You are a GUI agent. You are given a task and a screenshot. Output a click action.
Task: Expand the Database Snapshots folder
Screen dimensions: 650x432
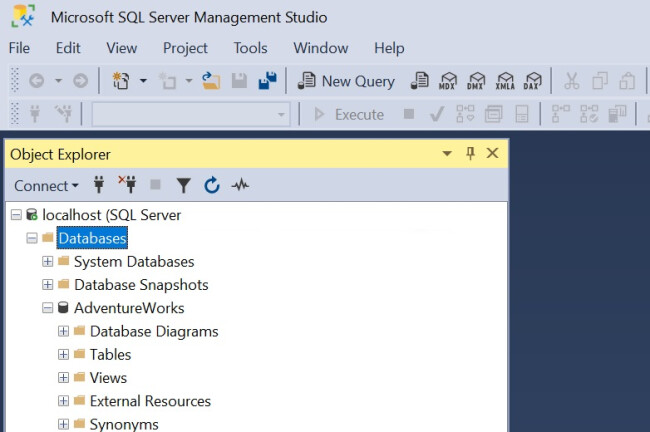point(48,284)
